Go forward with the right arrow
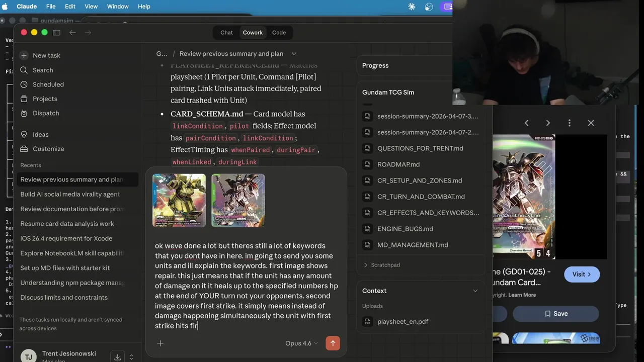Image resolution: width=644 pixels, height=362 pixels. (88, 32)
